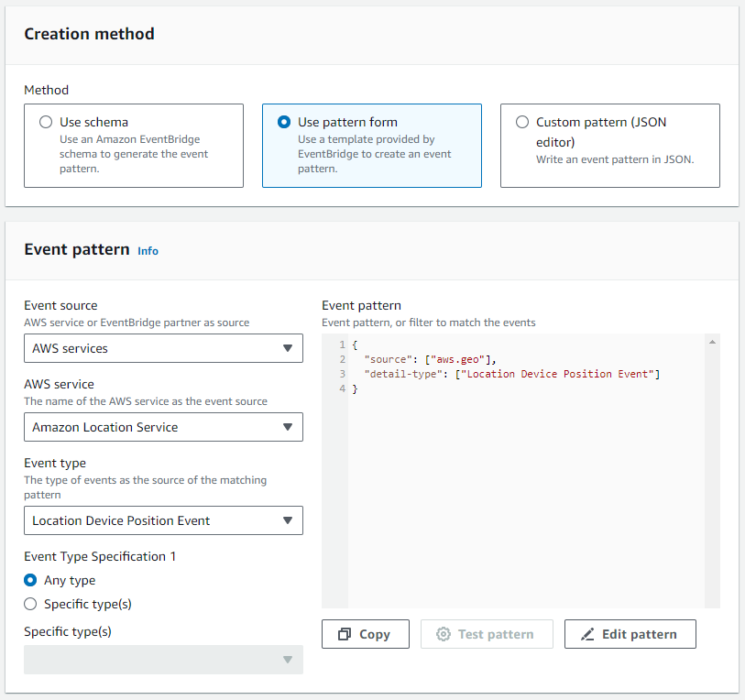Open the Location Device Position Event dropdown
The height and width of the screenshot is (700, 745).
pyautogui.click(x=163, y=520)
